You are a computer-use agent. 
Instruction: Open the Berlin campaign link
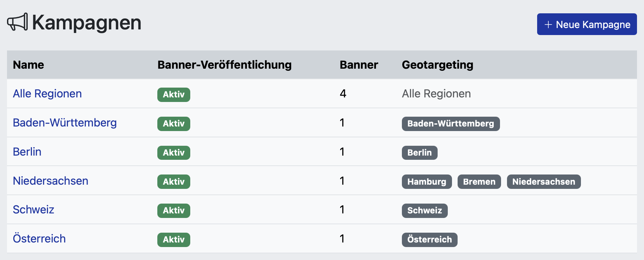27,152
